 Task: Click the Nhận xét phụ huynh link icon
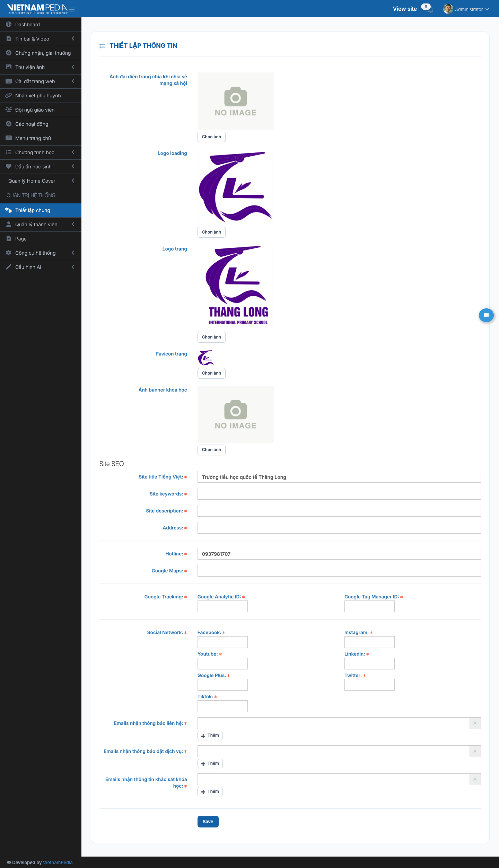click(x=9, y=96)
